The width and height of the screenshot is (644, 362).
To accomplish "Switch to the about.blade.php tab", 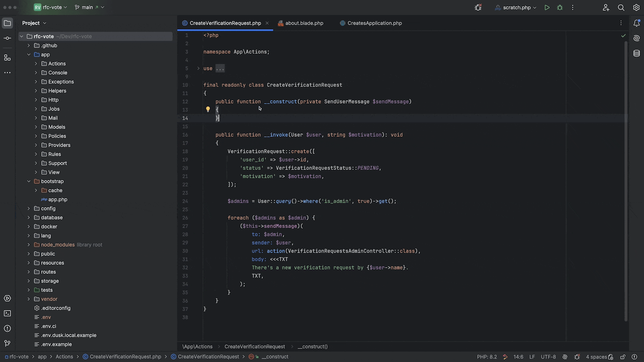I will 304,23.
